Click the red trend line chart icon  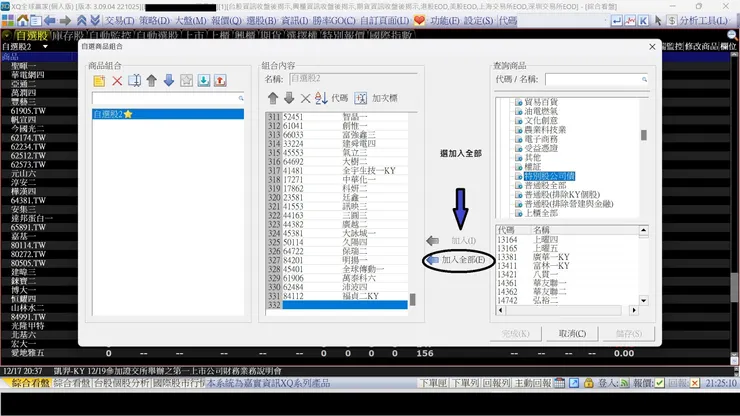point(630,21)
